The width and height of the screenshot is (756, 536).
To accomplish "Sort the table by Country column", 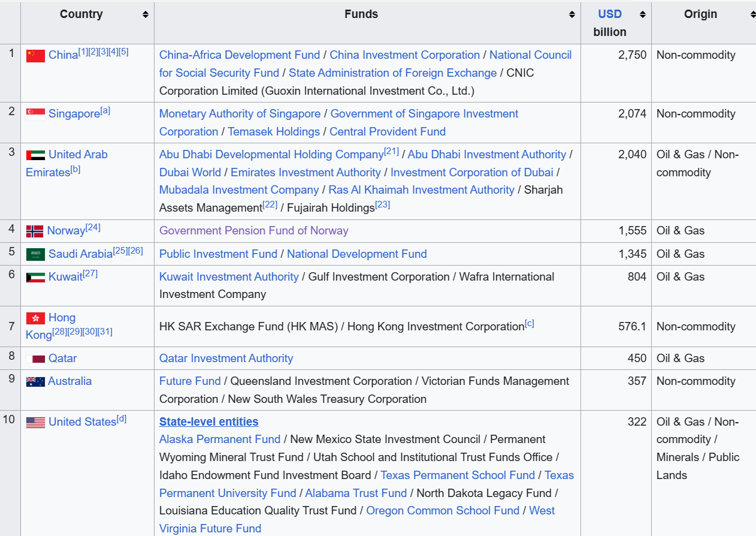I will (145, 14).
